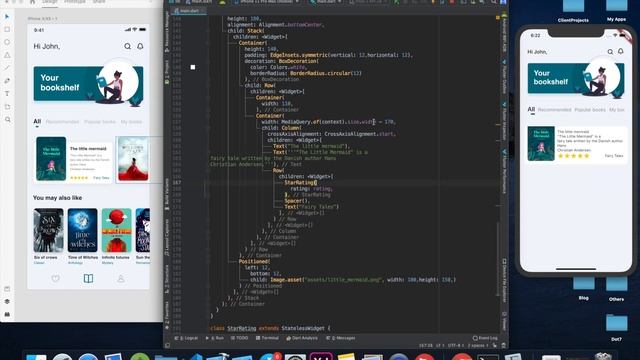Screen dimensions: 640x360
Task: Select the Line tool in Adobe XD
Action: (x=7, y=68)
